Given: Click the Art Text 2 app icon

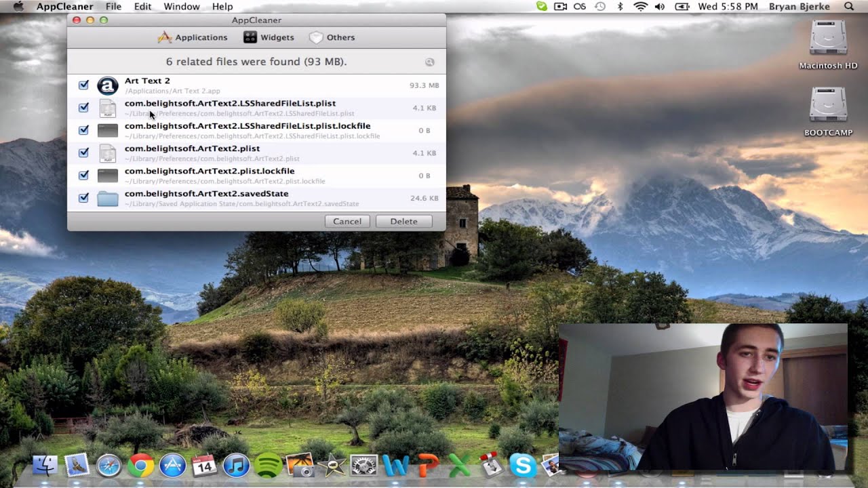Looking at the screenshot, I should click(x=107, y=85).
